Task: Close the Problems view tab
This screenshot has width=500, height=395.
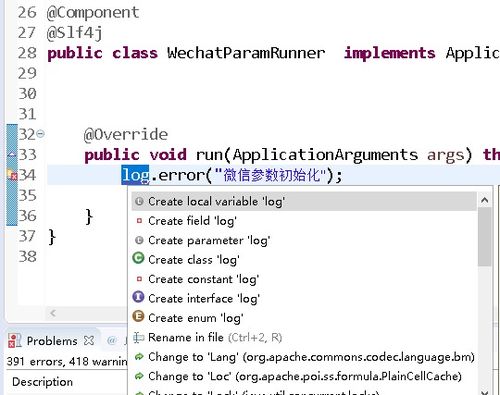Action: pyautogui.click(x=89, y=340)
